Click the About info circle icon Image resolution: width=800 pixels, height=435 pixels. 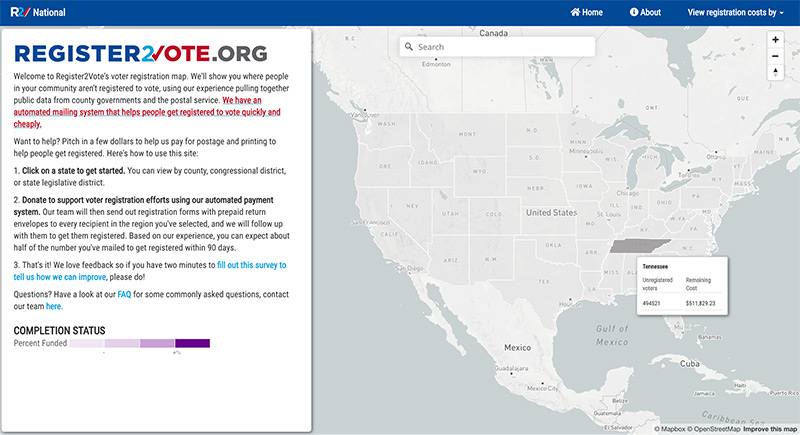click(634, 12)
